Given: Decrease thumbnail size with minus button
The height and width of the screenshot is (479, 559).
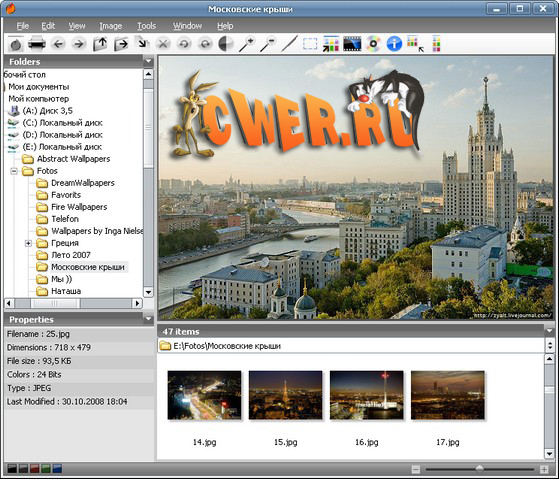Looking at the screenshot, I should (x=416, y=469).
